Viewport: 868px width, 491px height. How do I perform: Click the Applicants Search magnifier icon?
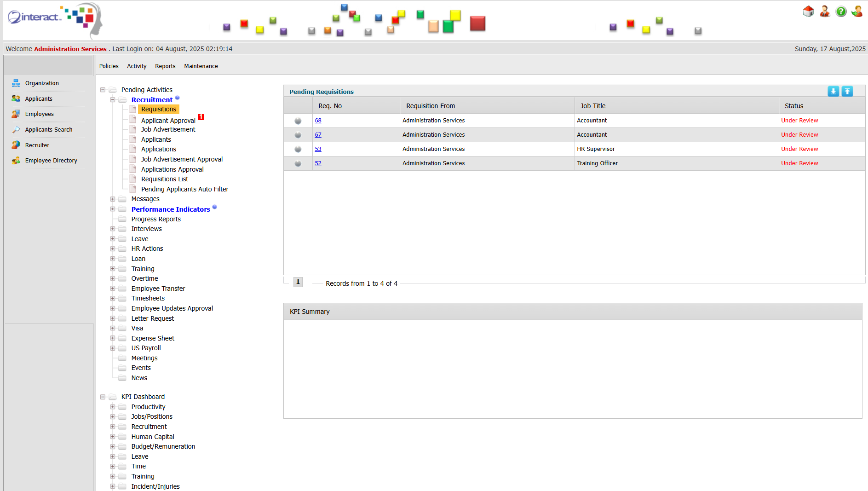(x=16, y=130)
